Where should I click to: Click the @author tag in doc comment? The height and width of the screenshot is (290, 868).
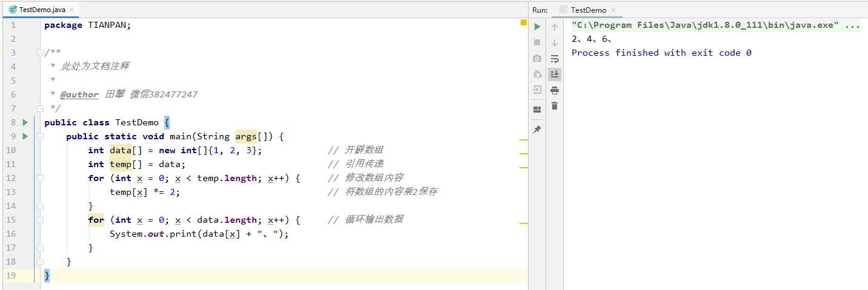pos(79,94)
